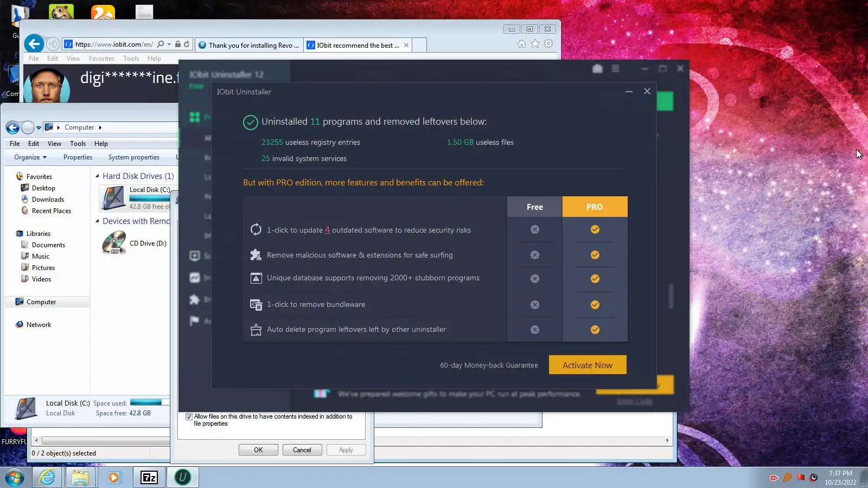Open the IE address bar autocomplete dropdown arrow

169,44
